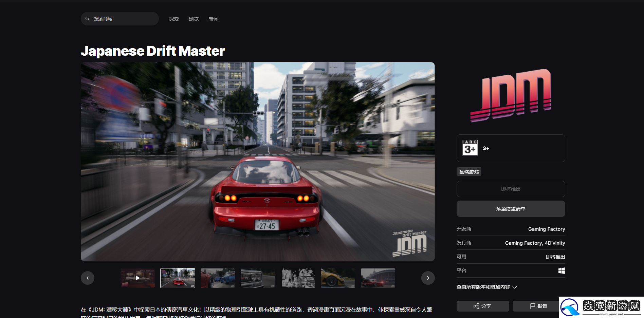This screenshot has width=644, height=318.
Task: Open the News (新闻) menu item
Action: click(214, 19)
